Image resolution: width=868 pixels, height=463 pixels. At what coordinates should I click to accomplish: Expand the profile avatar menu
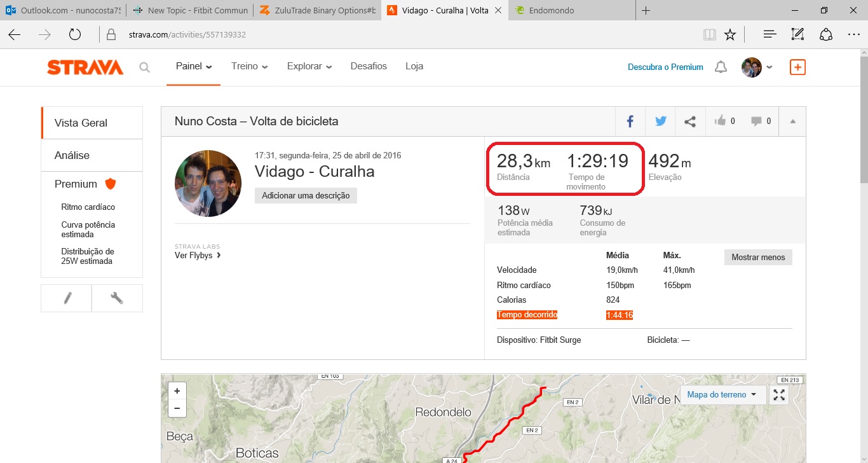pos(757,67)
